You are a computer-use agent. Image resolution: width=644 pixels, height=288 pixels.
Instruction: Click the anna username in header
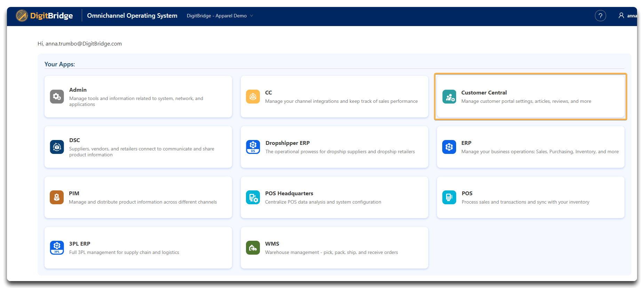632,16
